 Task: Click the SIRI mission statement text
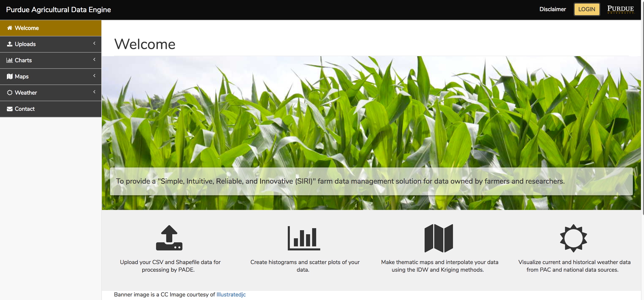[x=340, y=181]
